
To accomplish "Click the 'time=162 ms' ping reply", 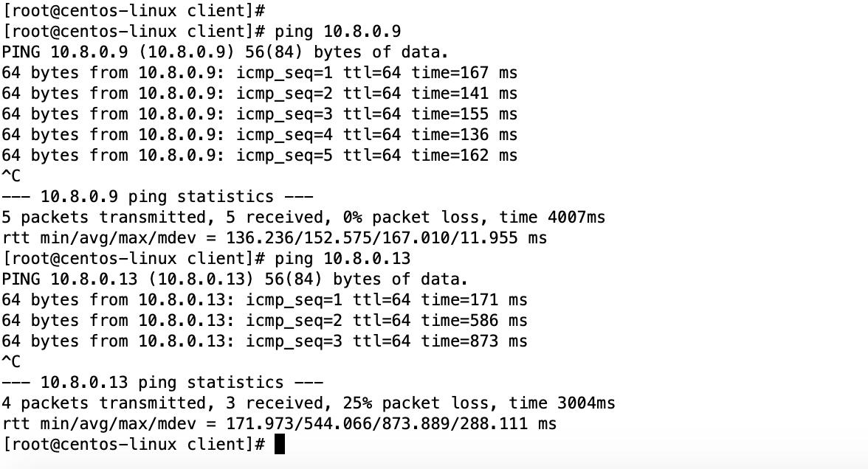I will pyautogui.click(x=464, y=156).
